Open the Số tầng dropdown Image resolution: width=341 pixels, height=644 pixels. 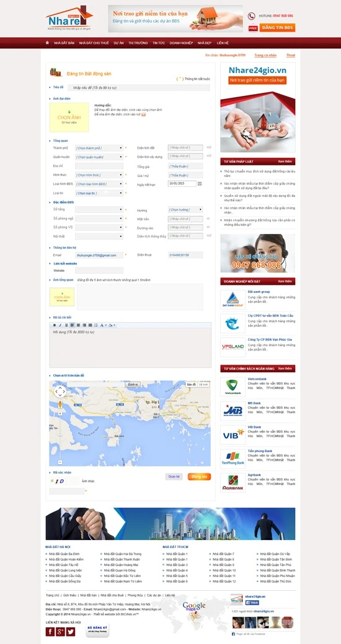[99, 209]
